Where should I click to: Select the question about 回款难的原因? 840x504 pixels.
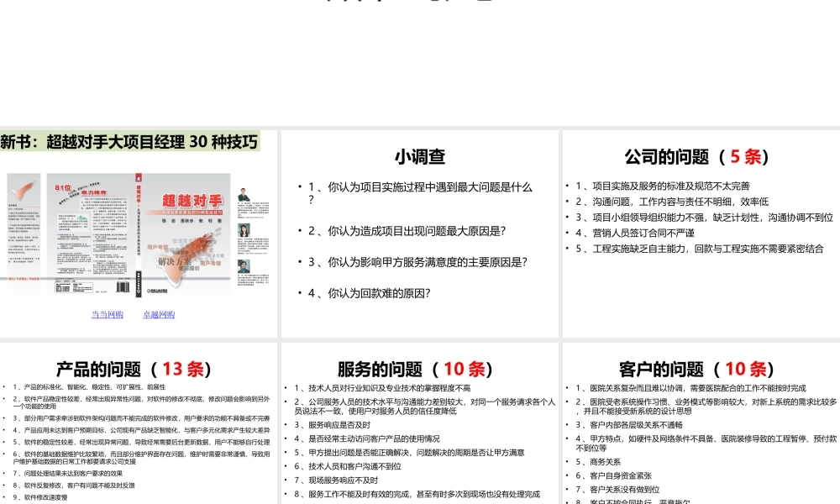tap(367, 293)
